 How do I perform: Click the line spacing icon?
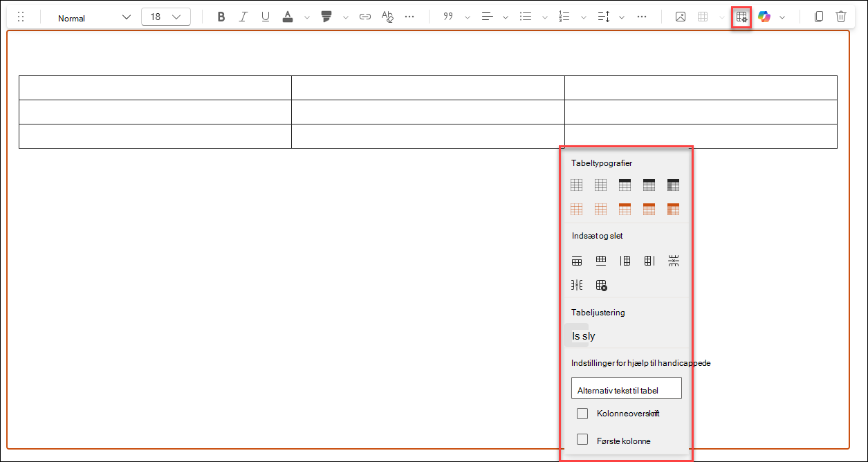(603, 17)
